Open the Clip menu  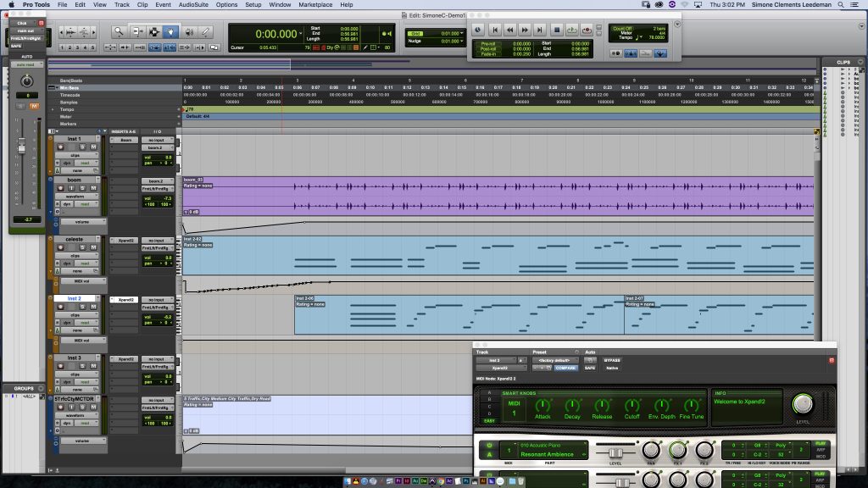[x=142, y=4]
